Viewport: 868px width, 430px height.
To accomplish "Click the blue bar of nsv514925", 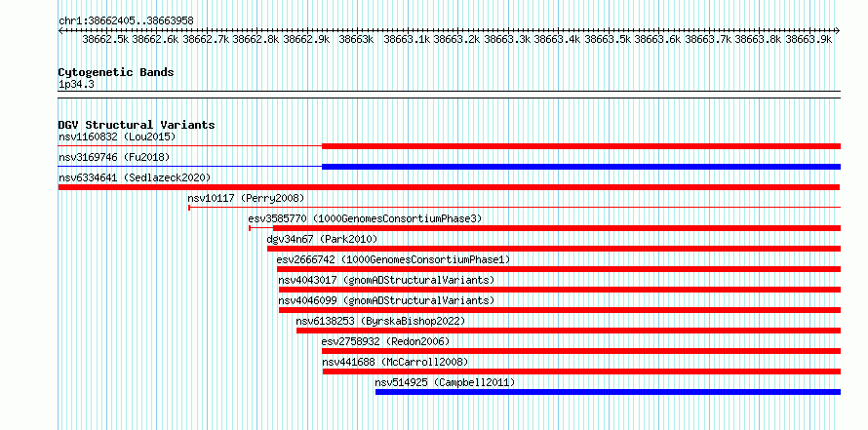I will click(608, 392).
